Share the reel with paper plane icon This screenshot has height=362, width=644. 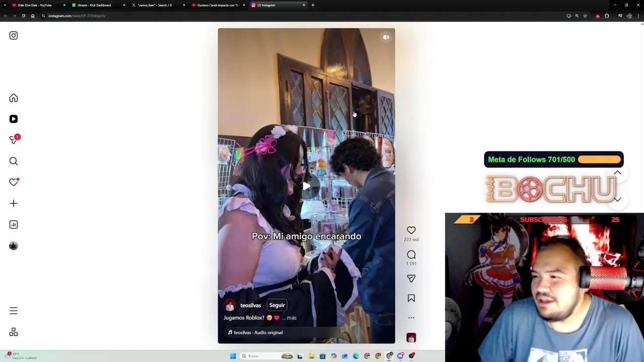411,279
